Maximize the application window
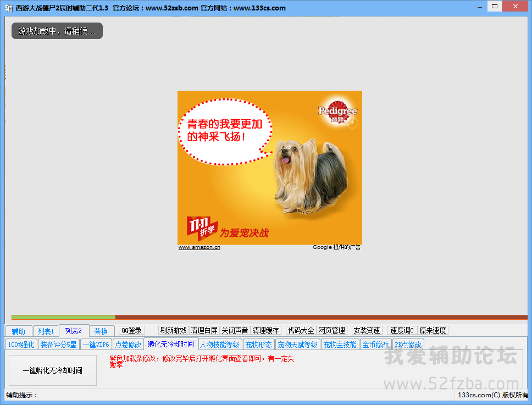This screenshot has width=532, height=405. pos(495,7)
